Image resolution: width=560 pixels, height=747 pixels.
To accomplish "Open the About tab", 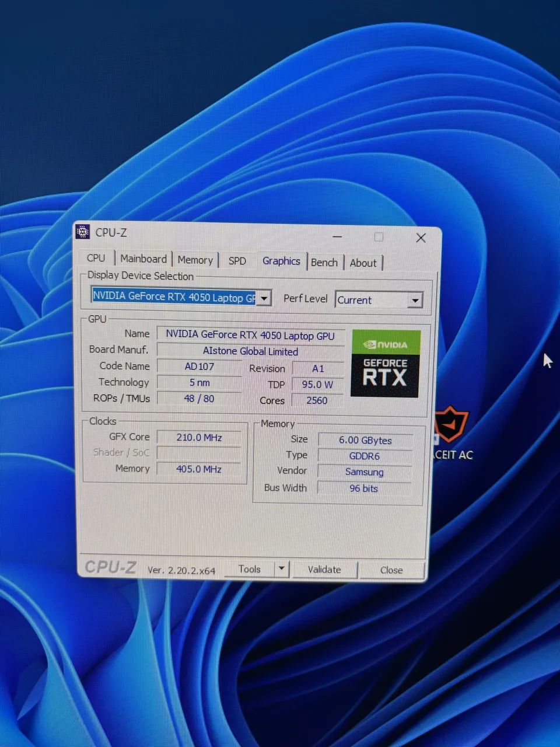I will (x=363, y=263).
